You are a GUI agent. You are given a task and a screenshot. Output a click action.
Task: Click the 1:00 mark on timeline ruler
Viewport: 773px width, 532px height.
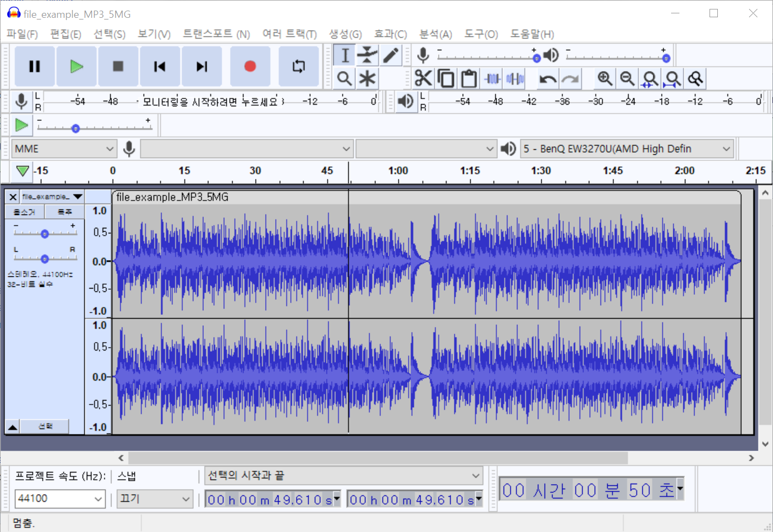(398, 170)
